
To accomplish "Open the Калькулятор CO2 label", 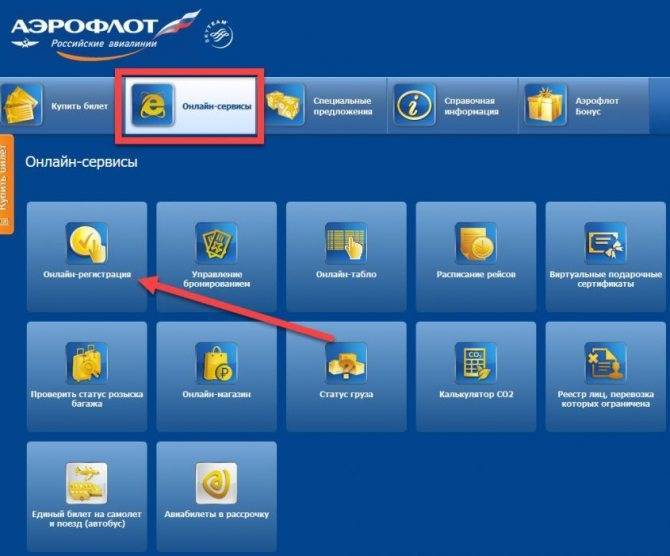I will point(476,394).
